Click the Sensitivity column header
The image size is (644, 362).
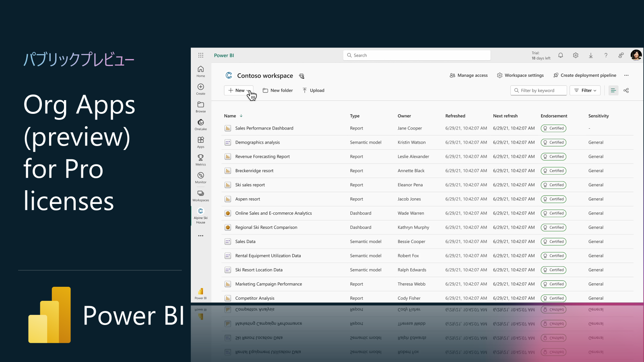pyautogui.click(x=599, y=116)
